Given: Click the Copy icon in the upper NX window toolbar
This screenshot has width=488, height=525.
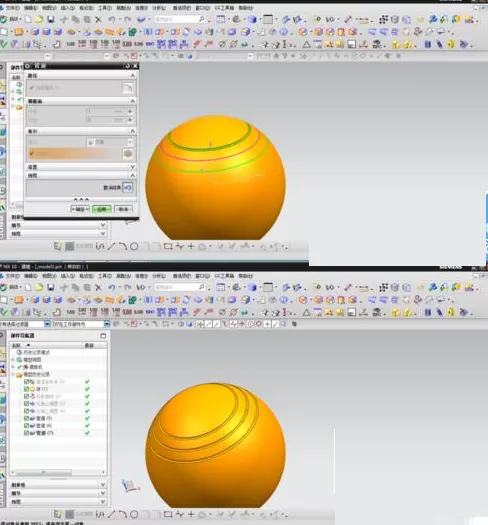Looking at the screenshot, I should pos(76,19).
